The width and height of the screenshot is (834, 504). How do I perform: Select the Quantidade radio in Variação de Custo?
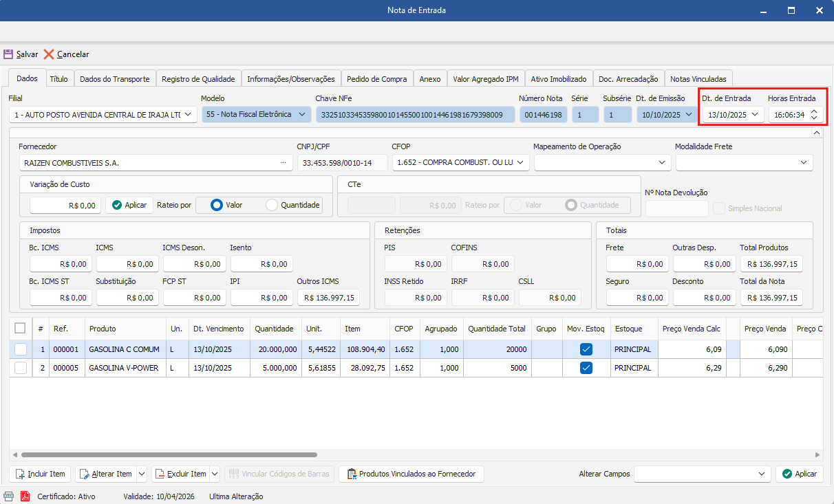[x=272, y=205]
